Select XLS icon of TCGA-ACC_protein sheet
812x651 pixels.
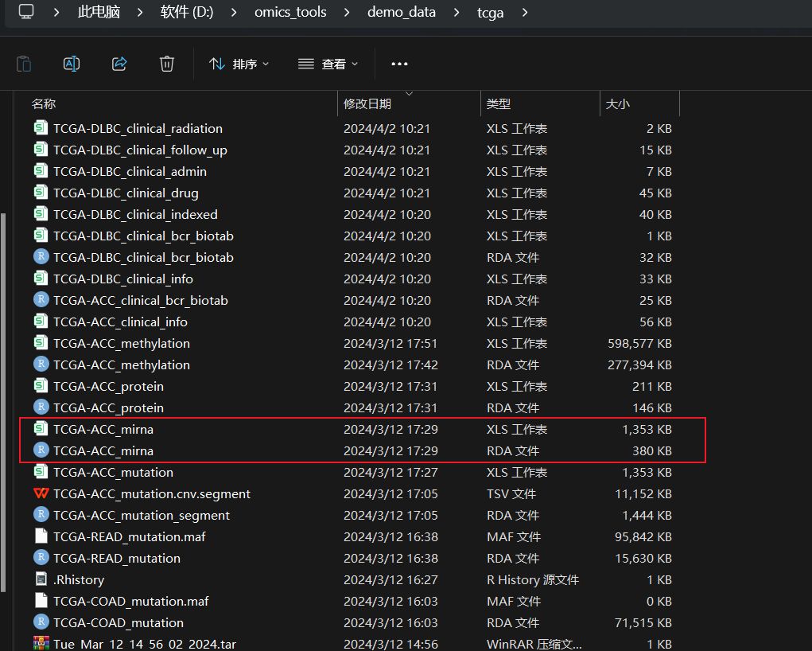[41, 386]
